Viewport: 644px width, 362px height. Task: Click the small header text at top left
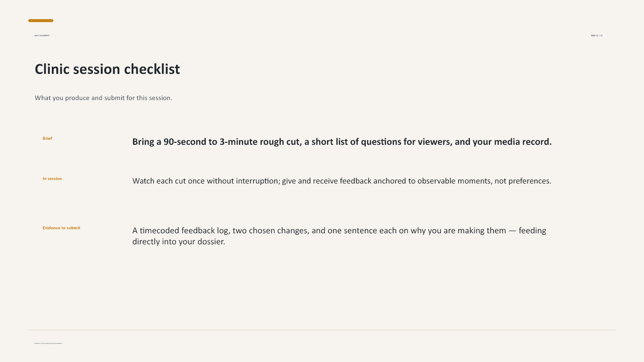click(42, 36)
